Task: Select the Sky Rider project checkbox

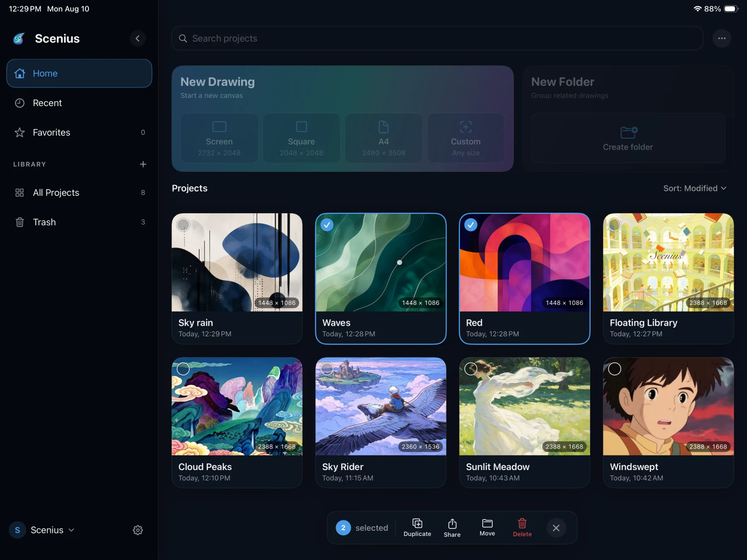Action: point(327,369)
